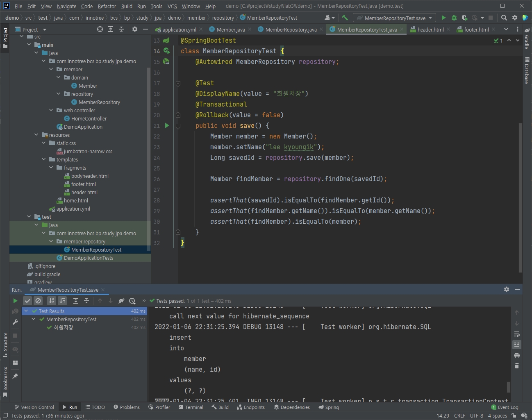Toggle Sort Alphabetically in test results
Screen dimensions: 532x420
[52, 301]
